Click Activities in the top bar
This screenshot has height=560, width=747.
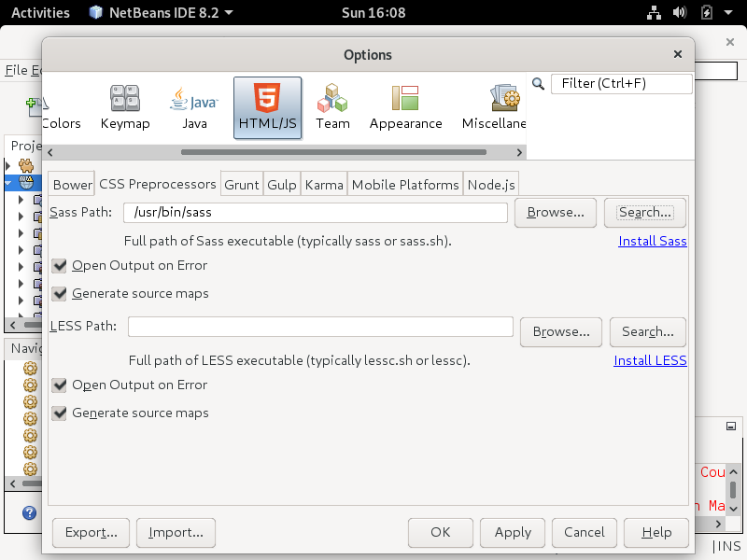[x=40, y=12]
